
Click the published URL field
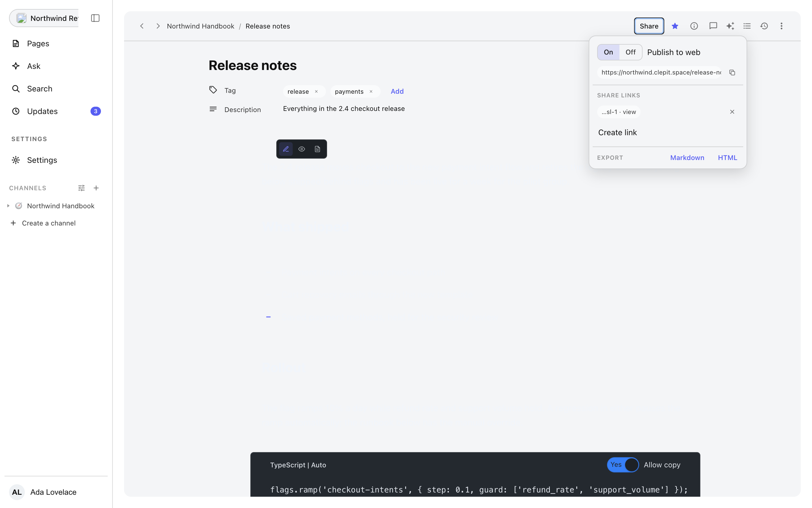click(659, 72)
